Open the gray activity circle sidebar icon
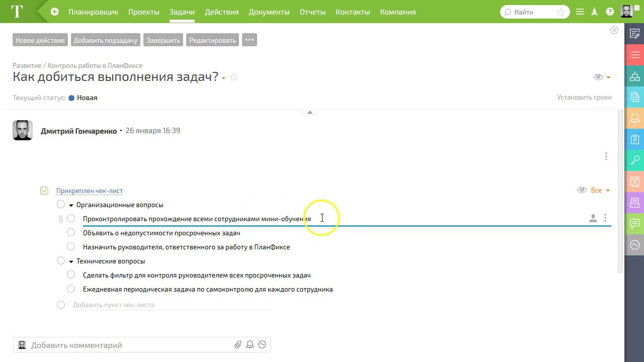Image resolution: width=644 pixels, height=362 pixels. tap(634, 245)
